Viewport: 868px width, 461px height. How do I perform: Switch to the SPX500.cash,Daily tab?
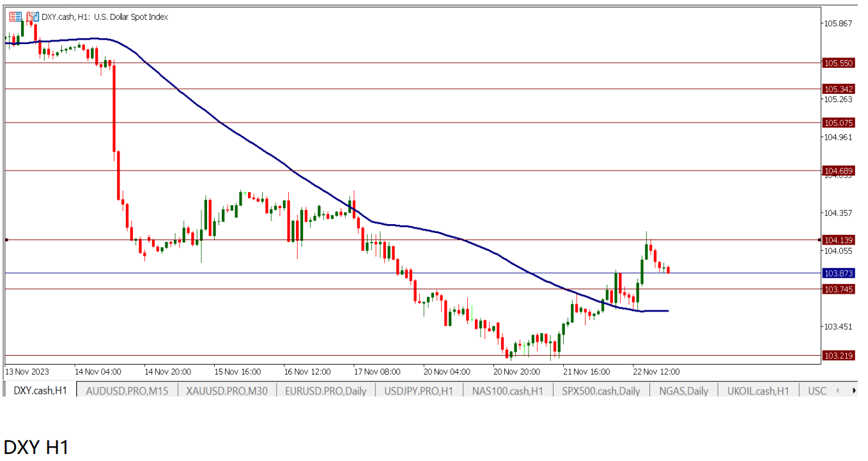click(x=601, y=391)
